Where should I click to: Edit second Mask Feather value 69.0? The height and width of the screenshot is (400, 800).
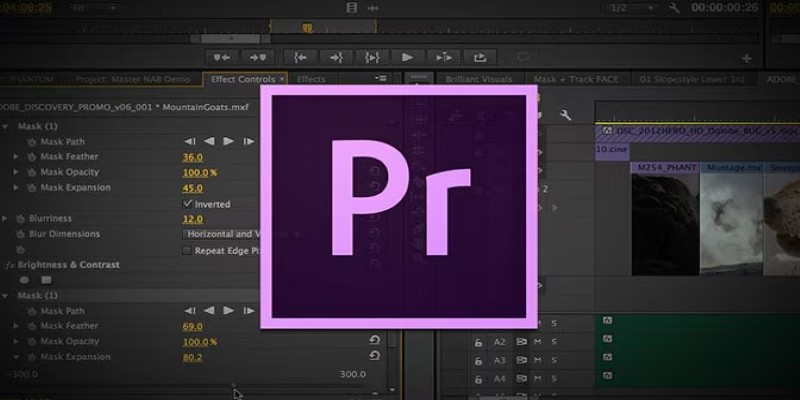point(193,327)
